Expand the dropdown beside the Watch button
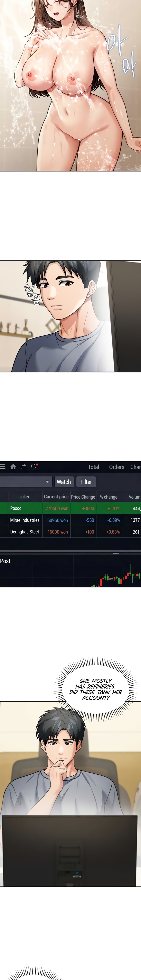 tap(47, 482)
